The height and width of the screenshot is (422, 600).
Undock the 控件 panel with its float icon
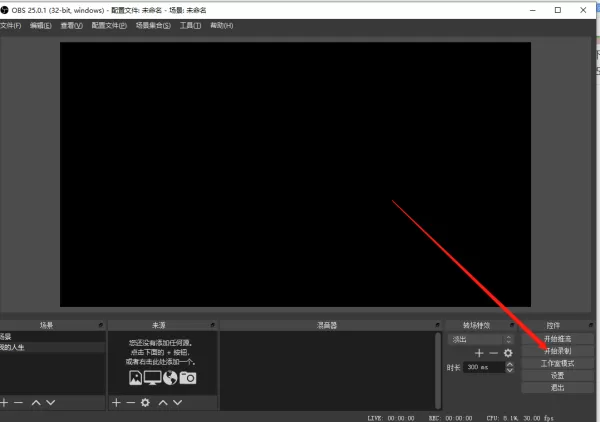tap(591, 325)
